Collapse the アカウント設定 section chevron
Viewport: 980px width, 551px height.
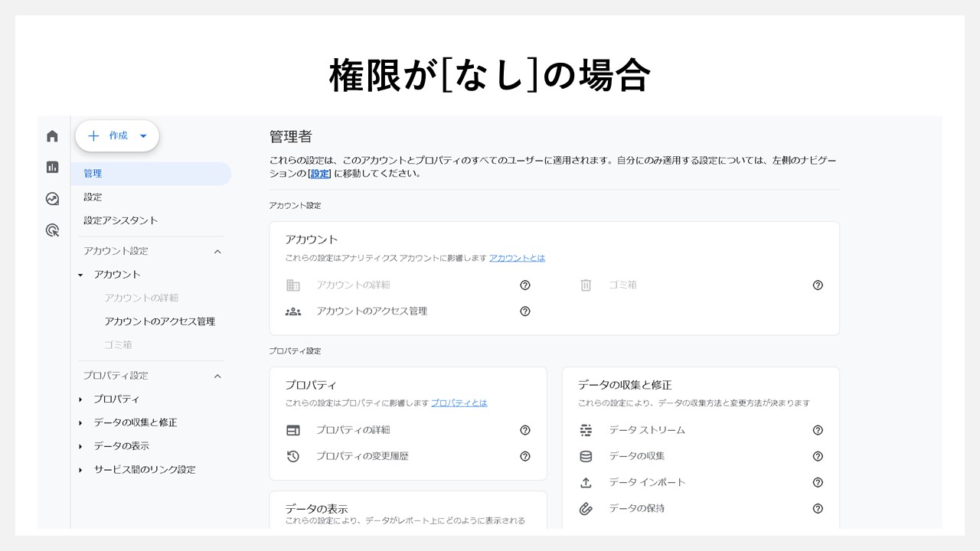pos(217,250)
